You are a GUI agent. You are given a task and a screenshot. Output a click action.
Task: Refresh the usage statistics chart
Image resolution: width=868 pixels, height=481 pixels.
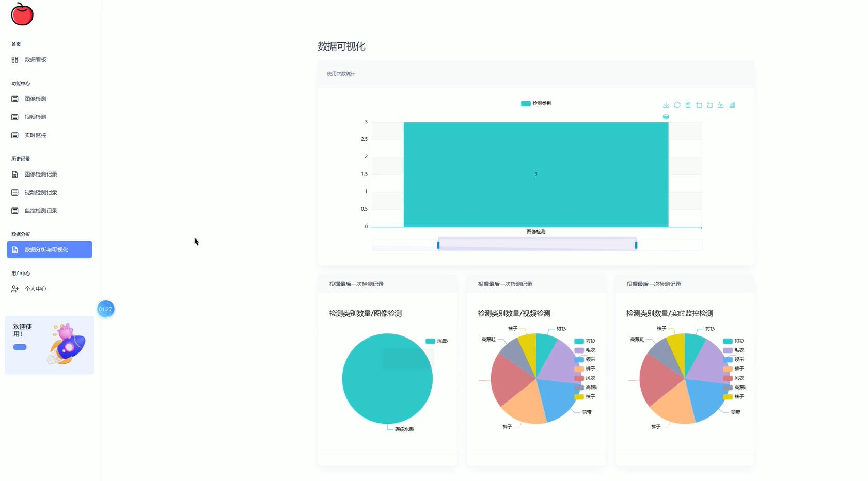(677, 105)
